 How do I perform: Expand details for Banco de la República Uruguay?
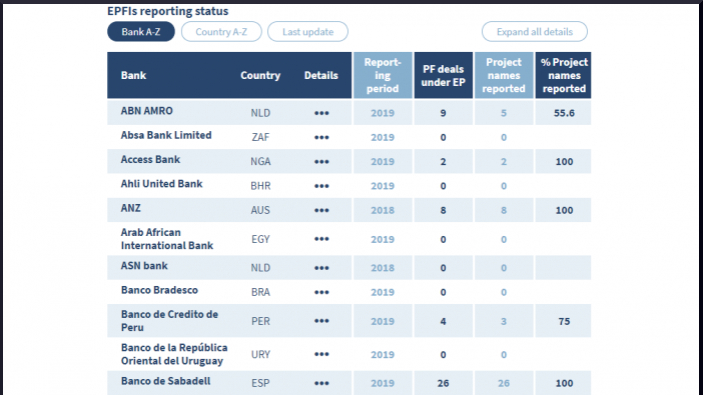(x=321, y=354)
